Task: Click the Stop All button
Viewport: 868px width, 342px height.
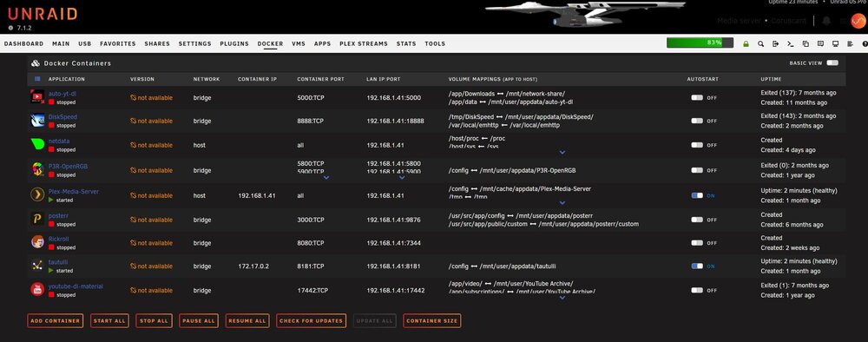Action: [x=154, y=321]
